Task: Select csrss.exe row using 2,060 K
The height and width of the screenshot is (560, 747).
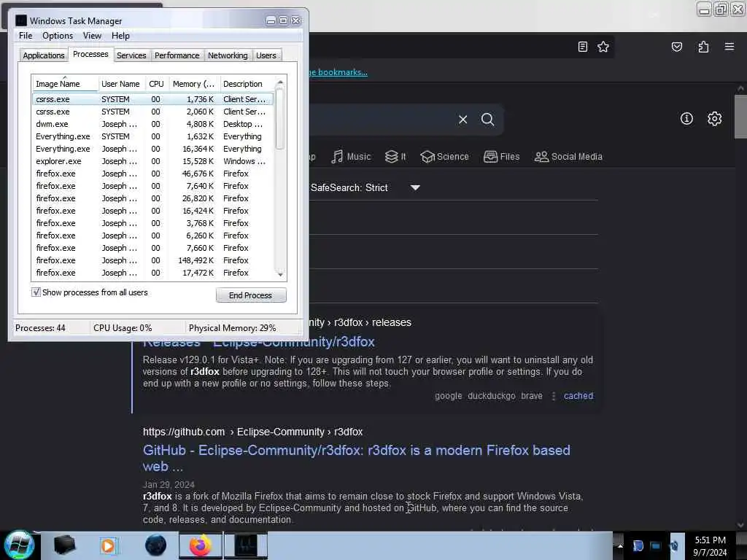Action: click(152, 112)
